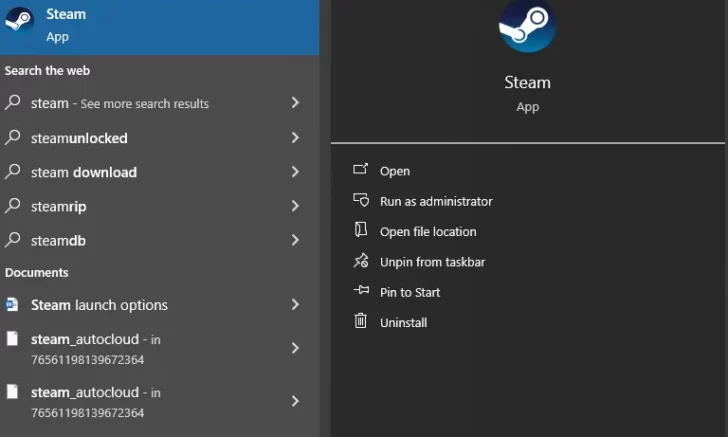The image size is (728, 437).
Task: Click the Pin to Start pin icon
Action: click(361, 290)
